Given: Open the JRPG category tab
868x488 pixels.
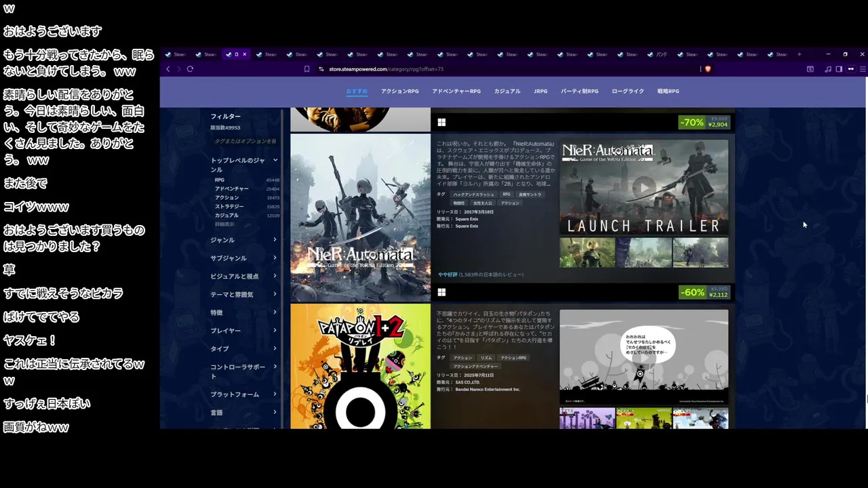Looking at the screenshot, I should (x=540, y=91).
